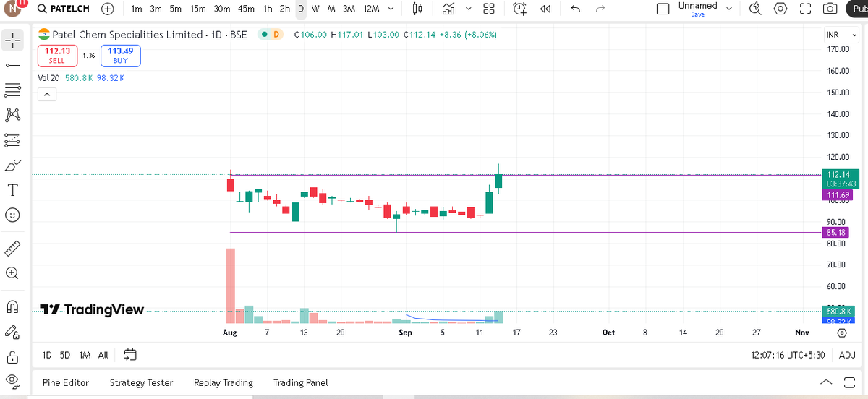Select the D daily timeframe
868x399 pixels.
(x=301, y=9)
